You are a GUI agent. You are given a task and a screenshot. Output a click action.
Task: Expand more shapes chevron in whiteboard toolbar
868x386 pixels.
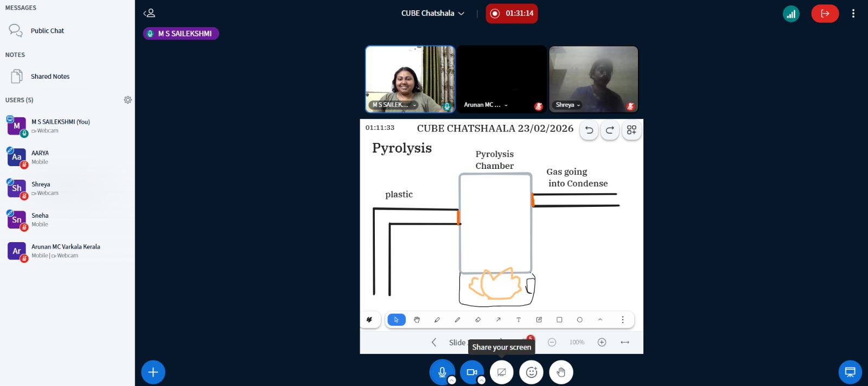click(x=600, y=320)
